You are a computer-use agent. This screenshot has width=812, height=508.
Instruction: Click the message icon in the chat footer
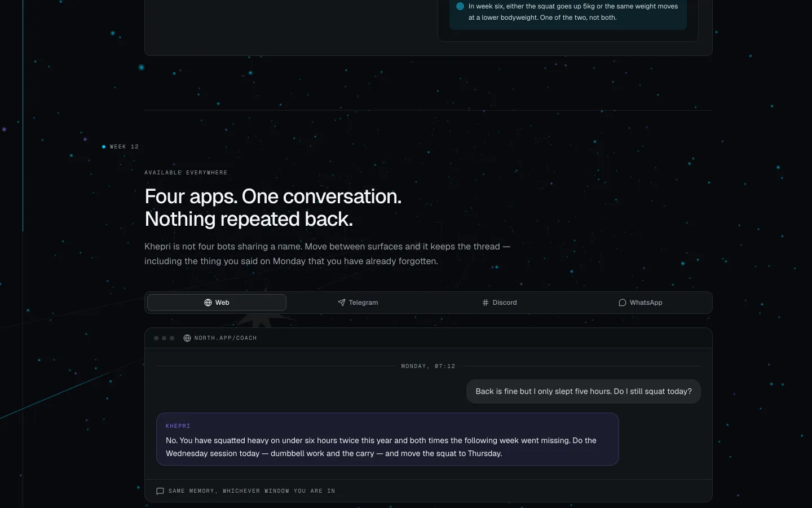(160, 491)
